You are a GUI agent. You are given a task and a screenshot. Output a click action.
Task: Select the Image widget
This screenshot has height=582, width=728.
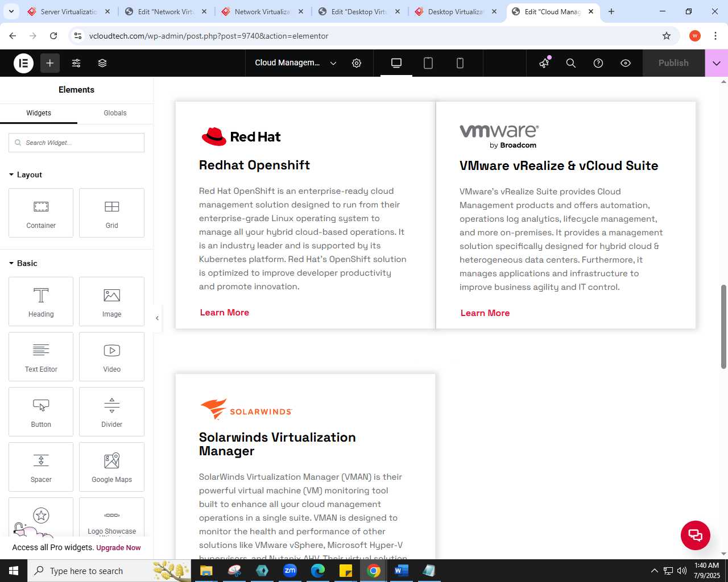(111, 301)
